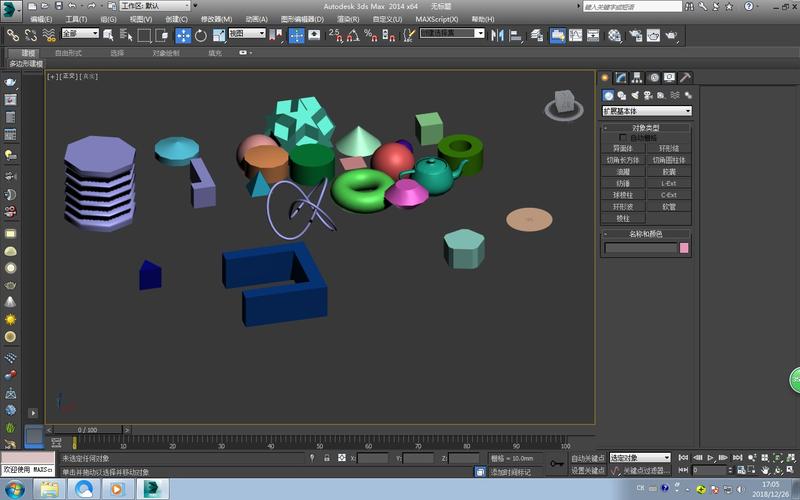The width and height of the screenshot is (800, 500).
Task: Open the Rendered Frame Window icon
Action: (654, 35)
